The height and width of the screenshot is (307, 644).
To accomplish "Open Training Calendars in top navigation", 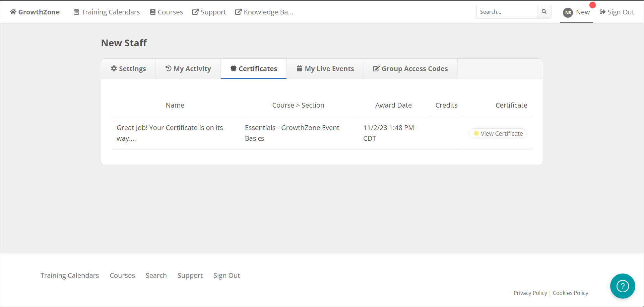I will point(107,12).
